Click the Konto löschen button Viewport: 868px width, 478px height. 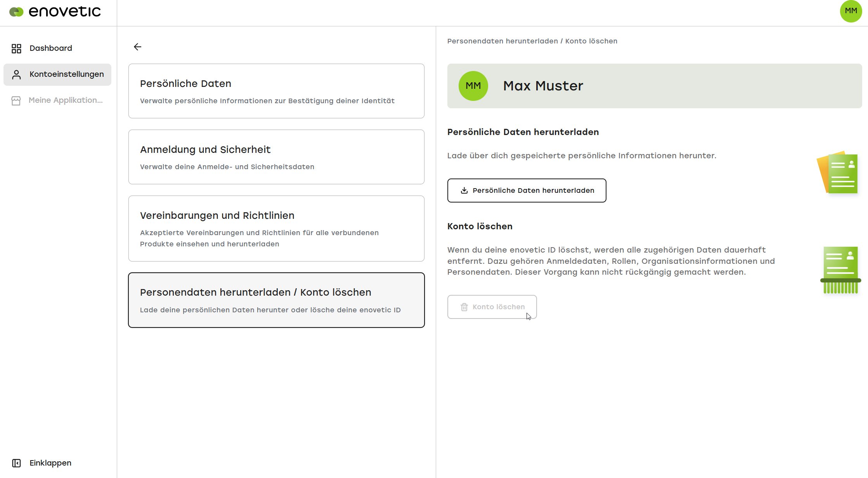coord(492,307)
